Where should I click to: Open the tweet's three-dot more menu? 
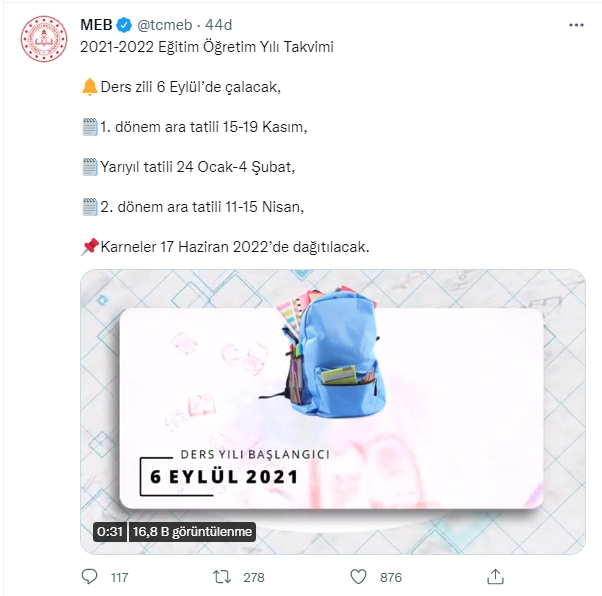tap(576, 25)
